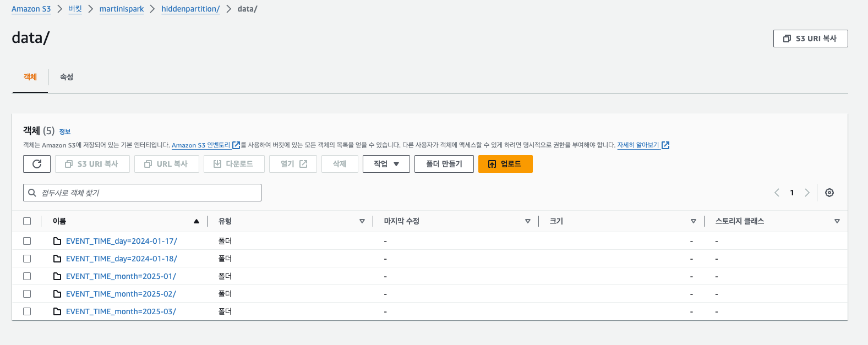868x345 pixels.
Task: Sort by 스토리지 클래스 column arrow
Action: coord(837,221)
